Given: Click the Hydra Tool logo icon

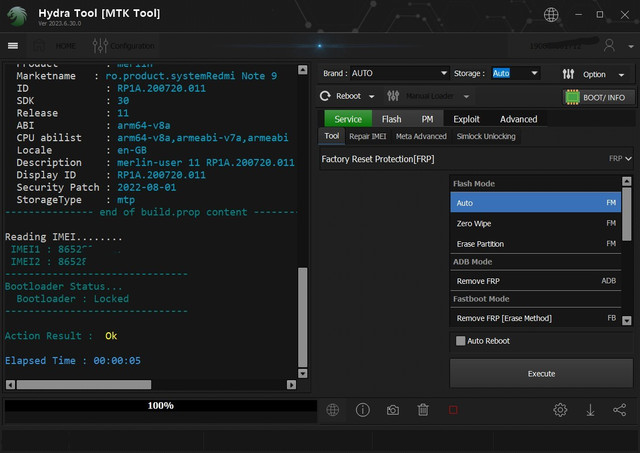Looking at the screenshot, I should tap(17, 16).
